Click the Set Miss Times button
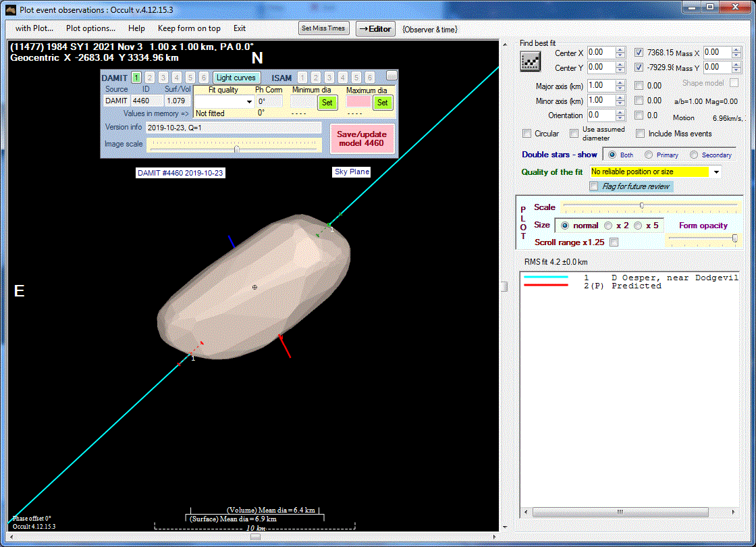 click(323, 28)
